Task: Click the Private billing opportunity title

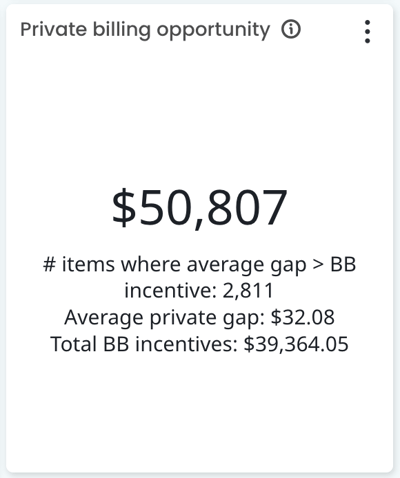Action: [x=145, y=30]
